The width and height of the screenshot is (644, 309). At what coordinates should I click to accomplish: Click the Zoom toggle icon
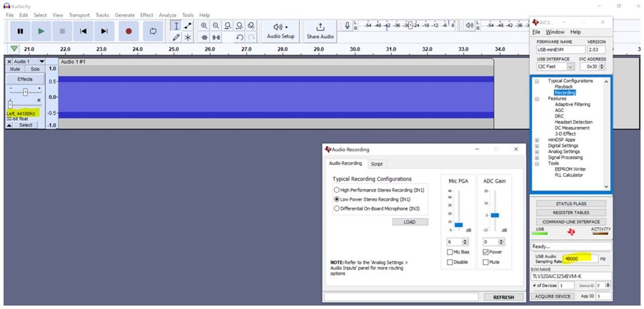click(x=252, y=26)
